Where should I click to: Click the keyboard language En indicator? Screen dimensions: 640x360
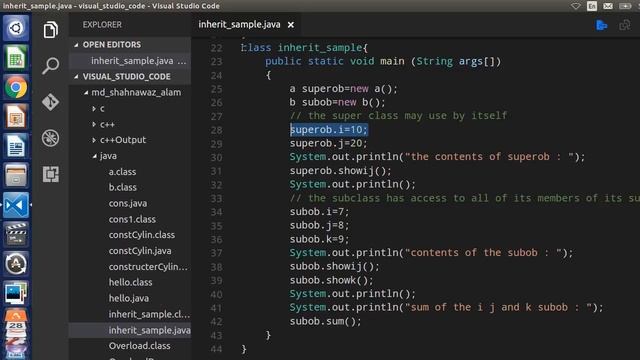tap(592, 6)
